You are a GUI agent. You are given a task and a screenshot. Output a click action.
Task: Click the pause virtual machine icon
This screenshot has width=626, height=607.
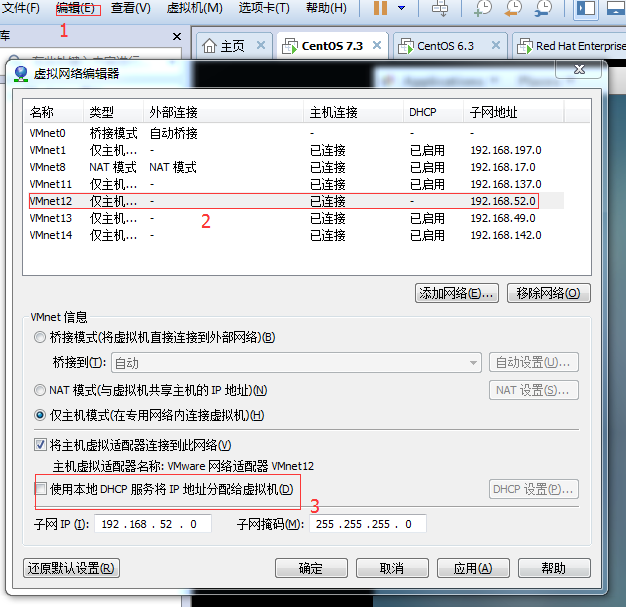(x=380, y=8)
